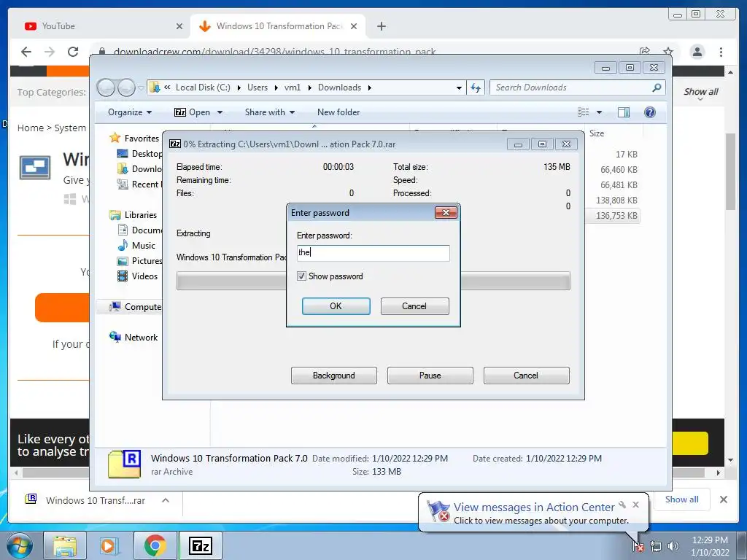This screenshot has height=560, width=747.
Task: Switch to Chrome from taskbar
Action: (x=155, y=545)
